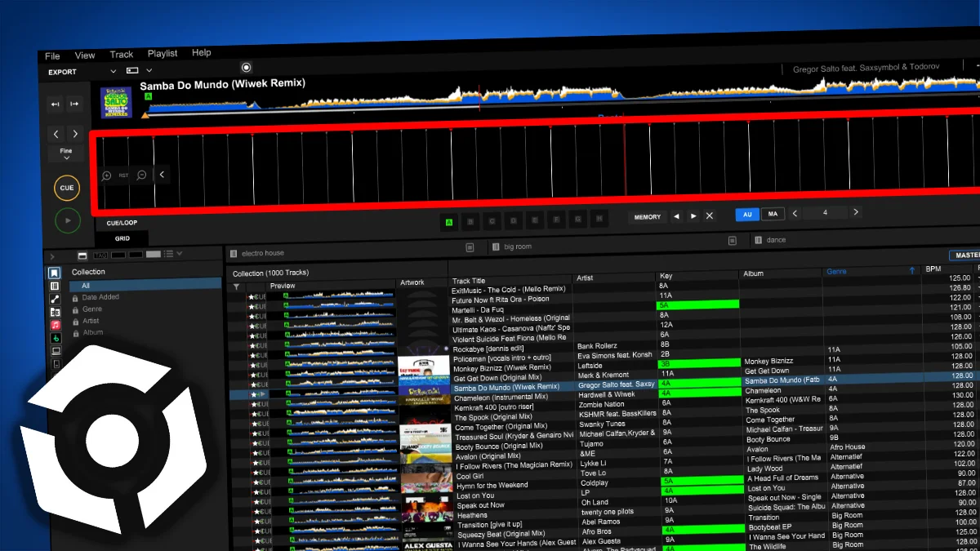This screenshot has height=551, width=980.
Task: Select Genre in the Collection tree
Action: (92, 309)
